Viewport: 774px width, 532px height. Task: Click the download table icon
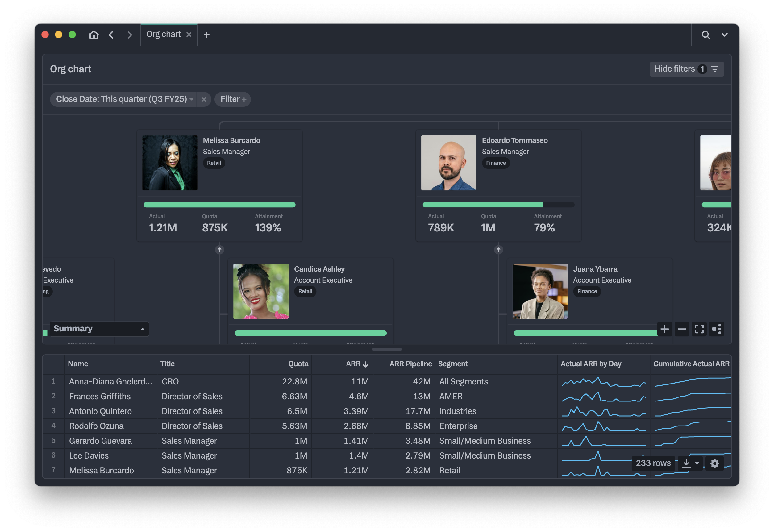point(686,463)
